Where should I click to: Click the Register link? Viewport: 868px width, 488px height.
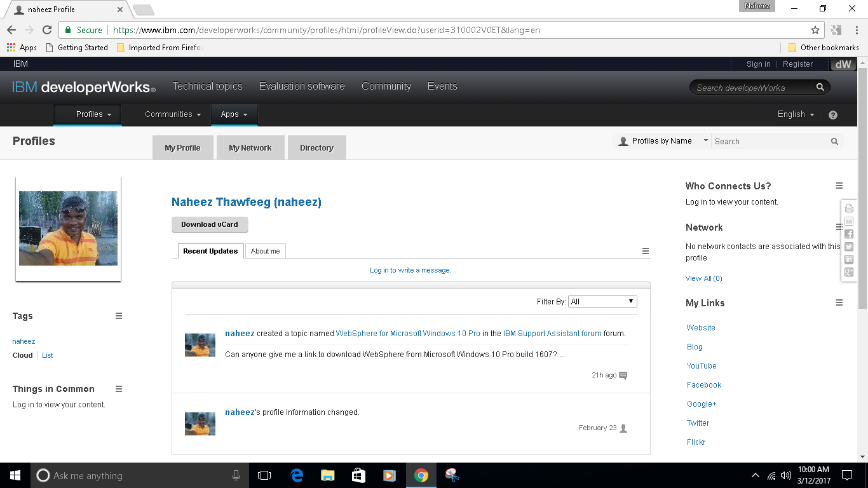click(798, 64)
